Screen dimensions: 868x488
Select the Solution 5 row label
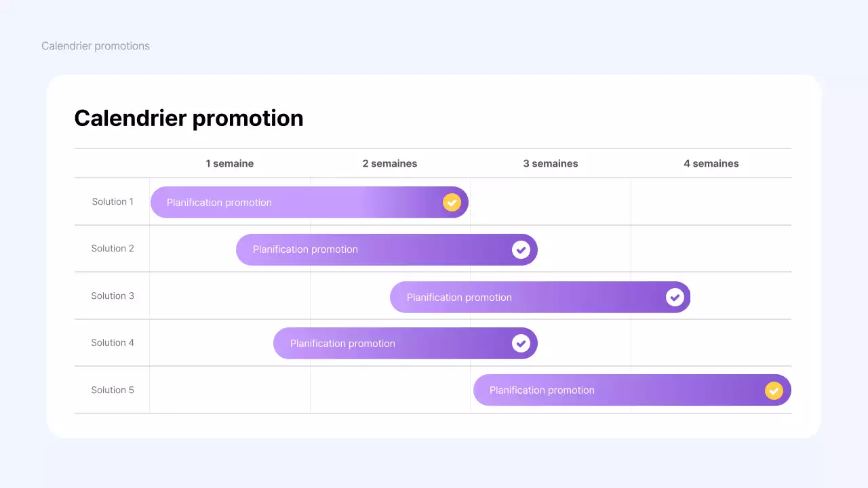point(113,390)
